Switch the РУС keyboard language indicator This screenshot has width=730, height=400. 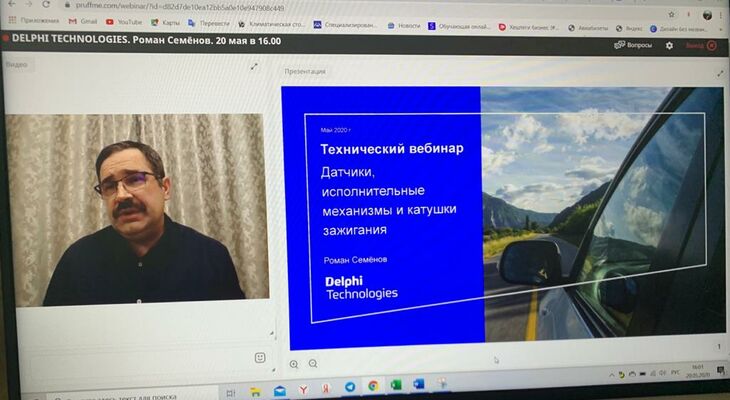click(675, 373)
